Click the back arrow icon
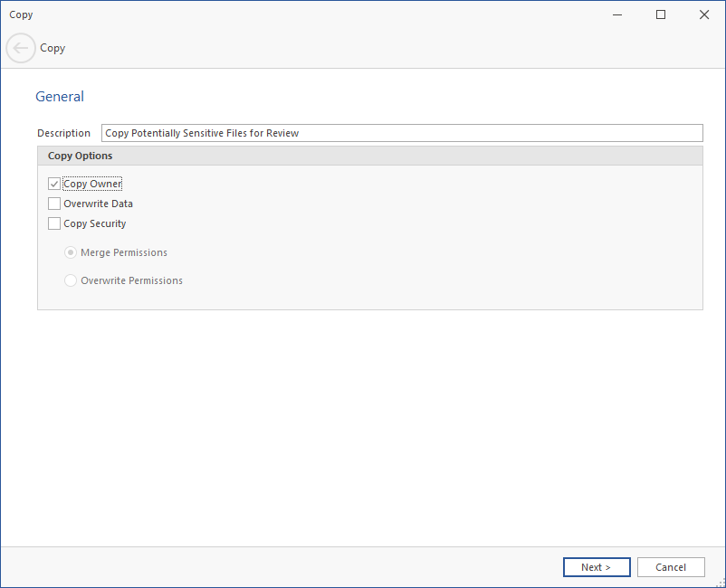 pyautogui.click(x=21, y=48)
